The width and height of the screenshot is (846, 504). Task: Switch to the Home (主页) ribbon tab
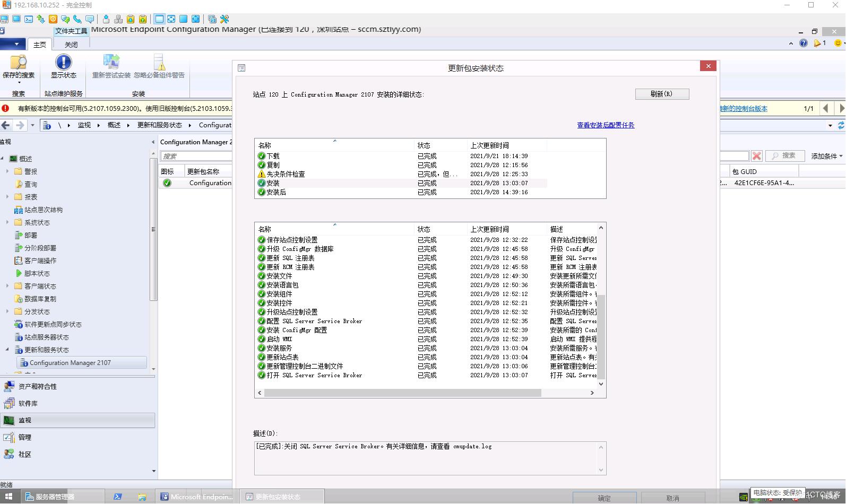pyautogui.click(x=40, y=45)
